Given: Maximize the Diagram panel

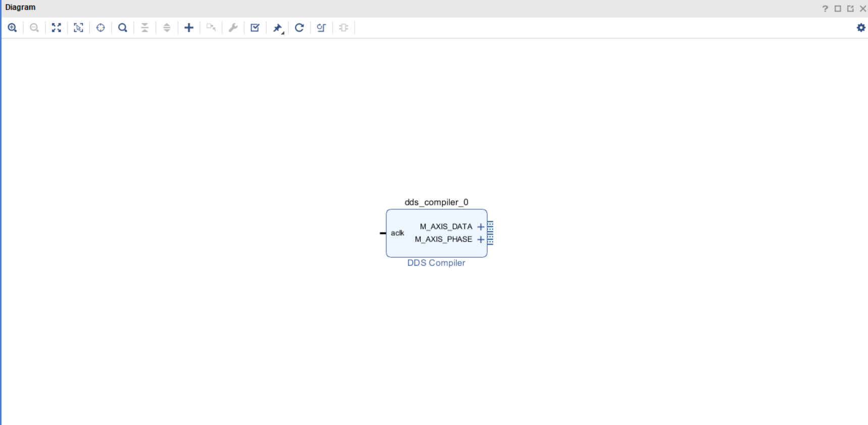Looking at the screenshot, I should [x=838, y=9].
